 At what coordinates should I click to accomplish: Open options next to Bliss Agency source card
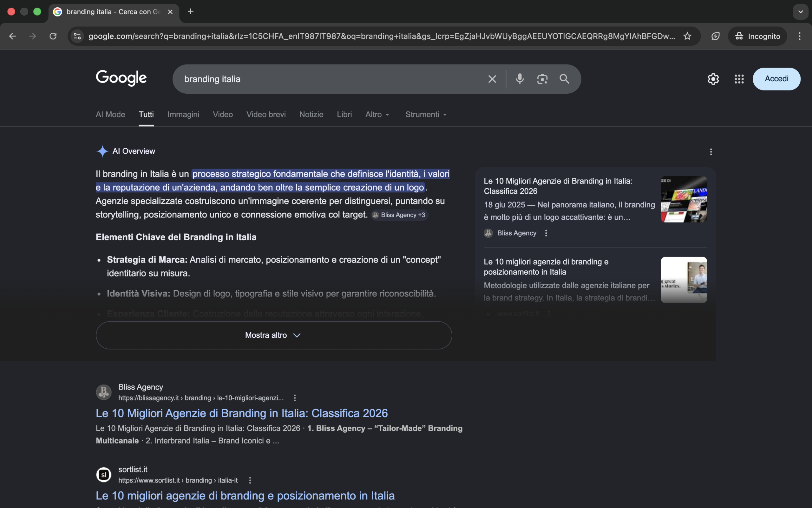[546, 233]
